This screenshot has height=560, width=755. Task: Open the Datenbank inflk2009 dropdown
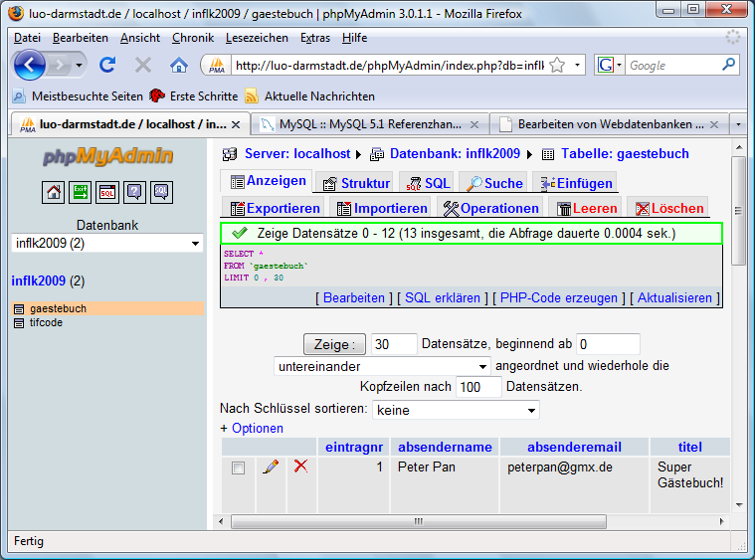(x=107, y=244)
